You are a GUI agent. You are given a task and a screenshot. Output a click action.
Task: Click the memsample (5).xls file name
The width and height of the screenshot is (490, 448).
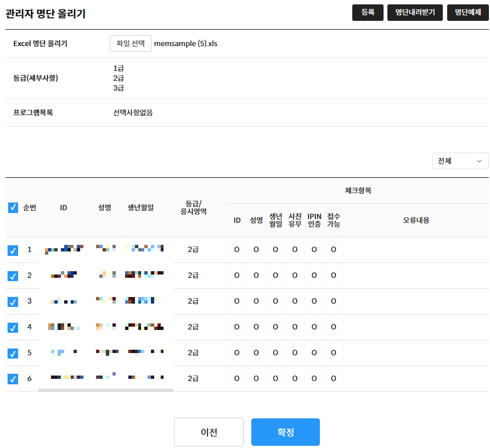pyautogui.click(x=186, y=43)
